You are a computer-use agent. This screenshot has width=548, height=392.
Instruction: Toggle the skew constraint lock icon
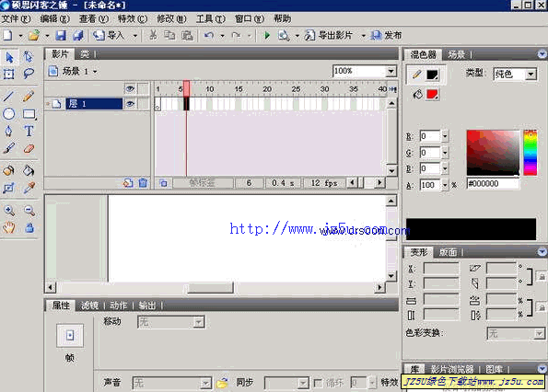(542, 277)
